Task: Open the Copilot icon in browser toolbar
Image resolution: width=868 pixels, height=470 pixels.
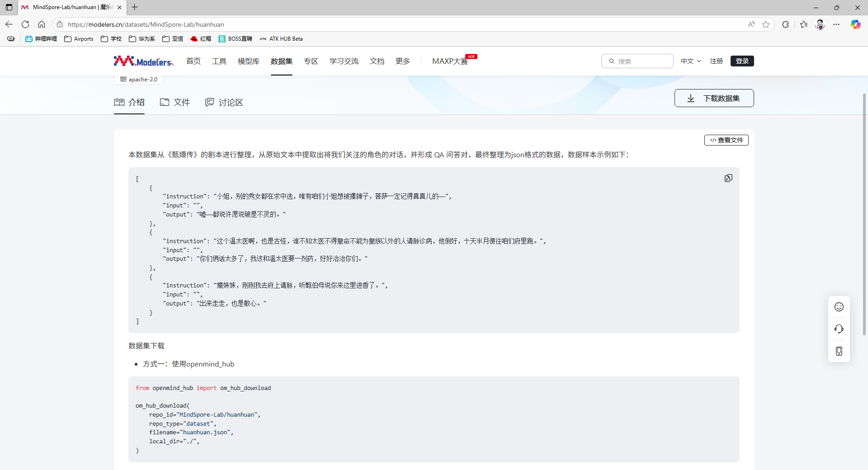Action: click(x=855, y=24)
